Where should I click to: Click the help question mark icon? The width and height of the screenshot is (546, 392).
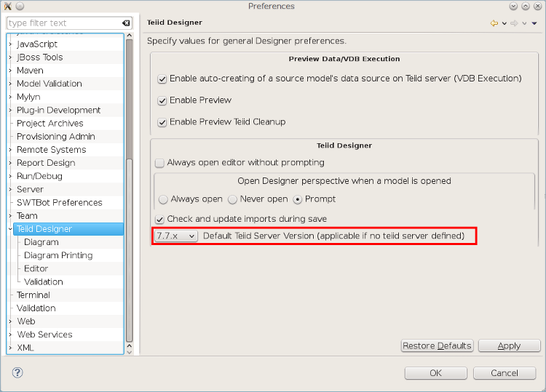(x=17, y=372)
